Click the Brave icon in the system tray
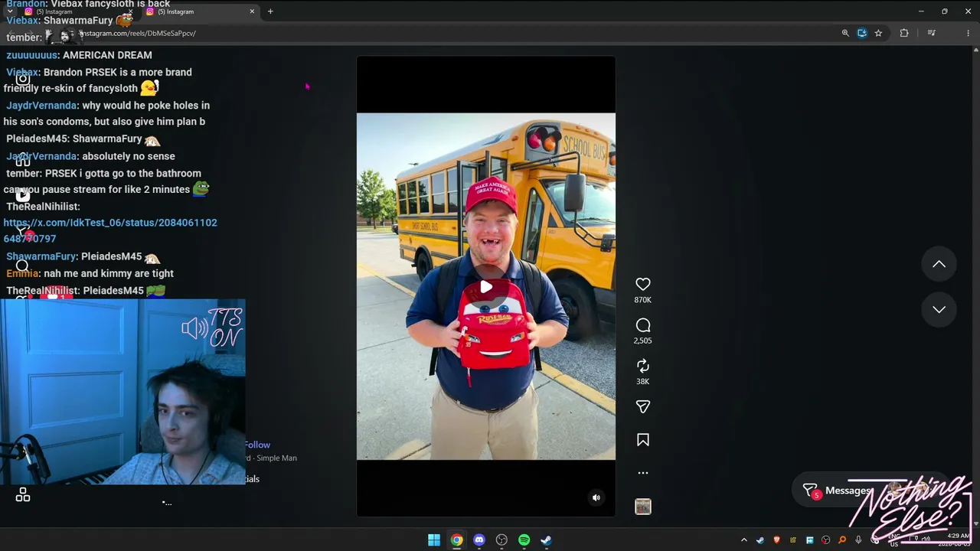980x551 pixels. [777, 540]
